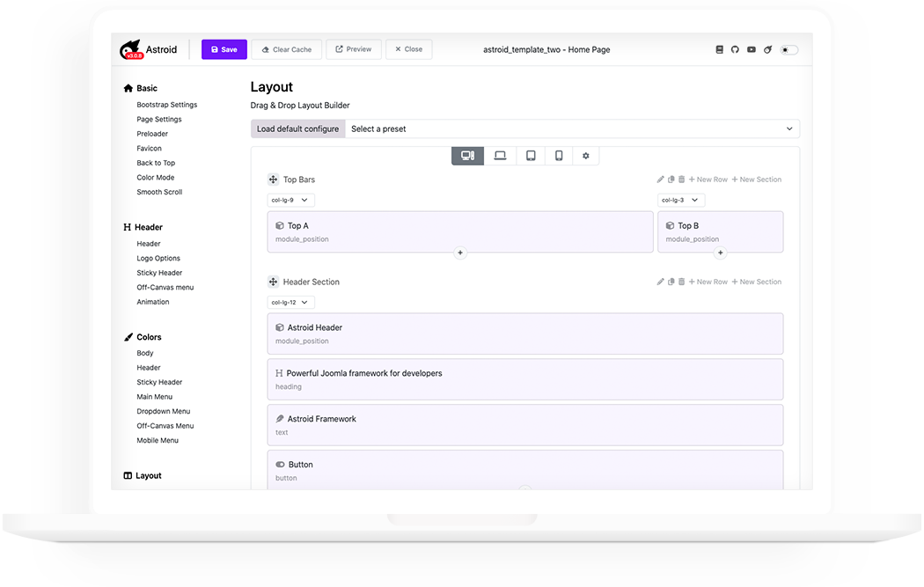This screenshot has width=924, height=587.
Task: Switch to the tablet device view
Action: point(531,156)
